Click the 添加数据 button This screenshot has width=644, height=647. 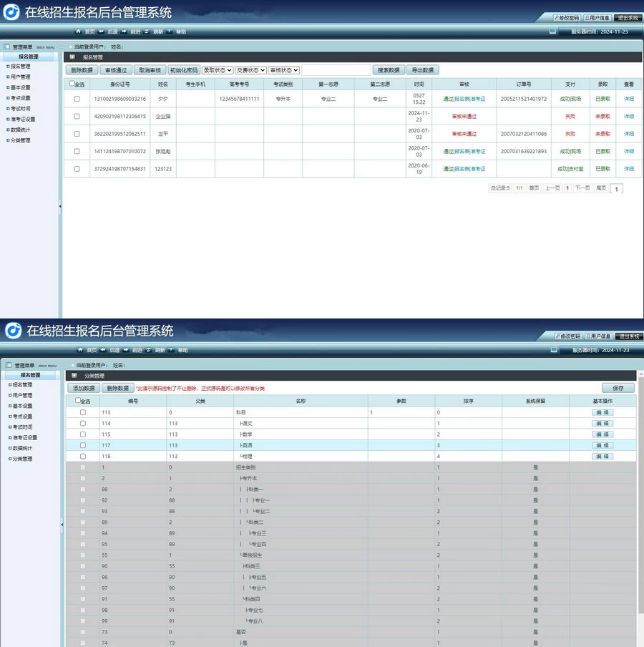84,388
